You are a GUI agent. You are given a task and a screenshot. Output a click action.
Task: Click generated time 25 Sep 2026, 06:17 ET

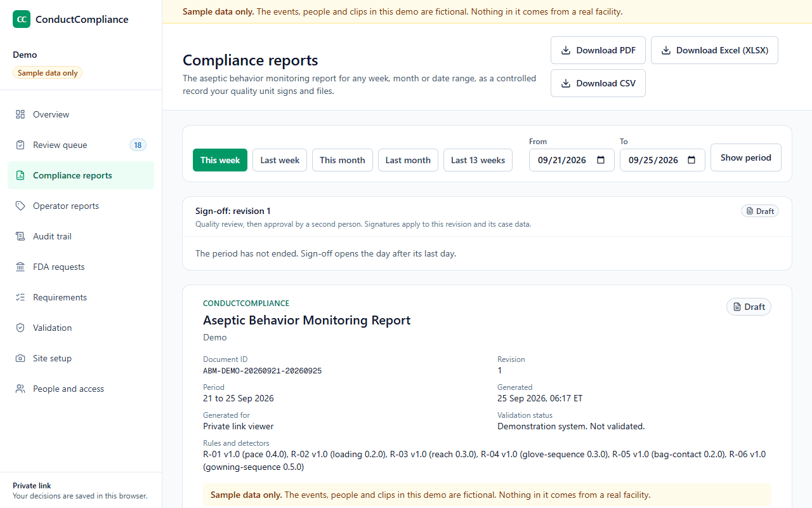(x=540, y=399)
